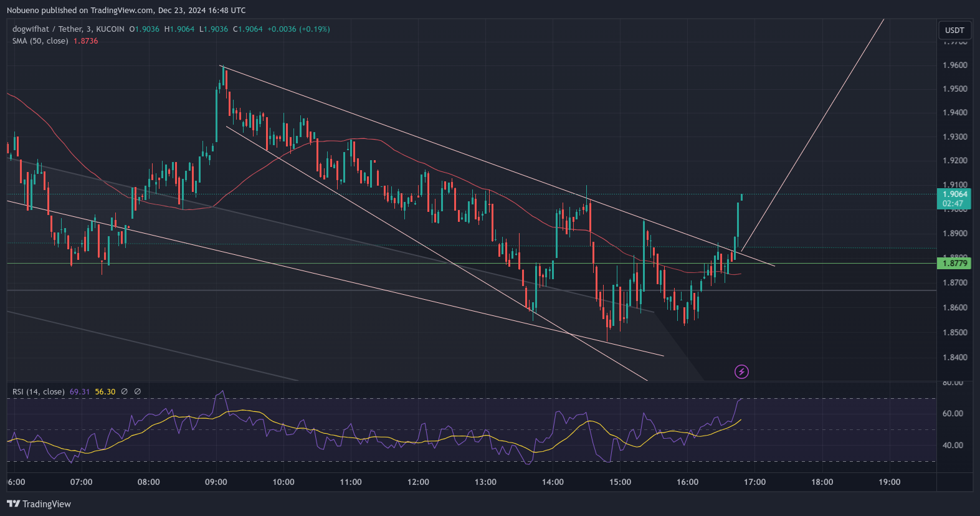Click the close value C1.9064

248,29
